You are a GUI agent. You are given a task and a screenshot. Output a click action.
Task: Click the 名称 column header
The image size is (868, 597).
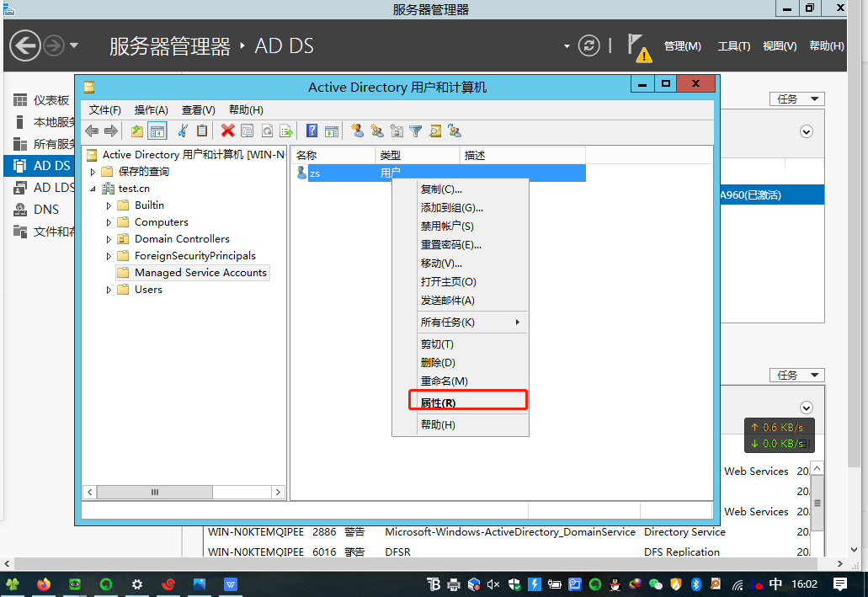coord(333,156)
